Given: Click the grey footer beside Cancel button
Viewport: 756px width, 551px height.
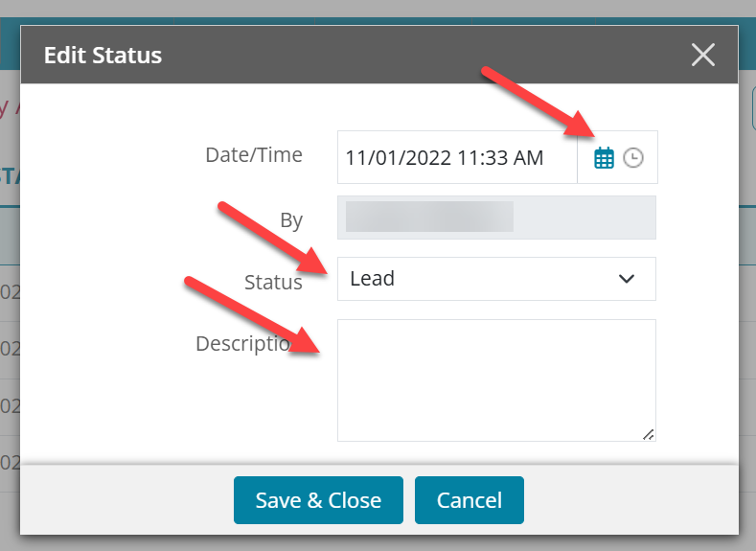Looking at the screenshot, I should [x=627, y=500].
